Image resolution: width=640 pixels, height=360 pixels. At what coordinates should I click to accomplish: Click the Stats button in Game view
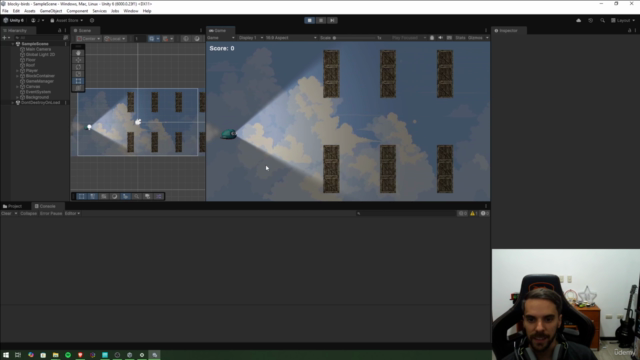click(460, 38)
